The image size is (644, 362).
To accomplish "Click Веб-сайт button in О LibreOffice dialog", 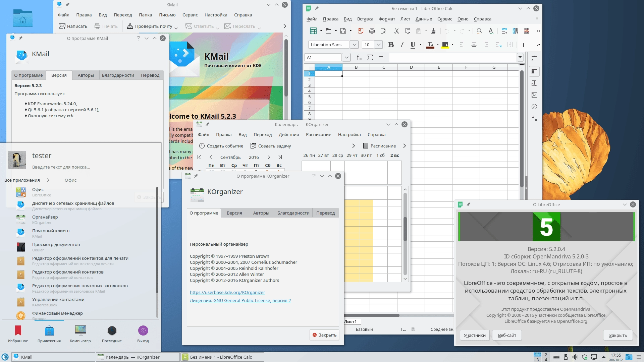I will 507,335.
